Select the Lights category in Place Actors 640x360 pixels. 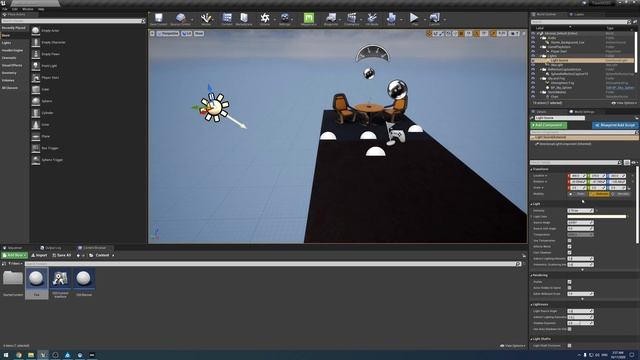click(x=6, y=43)
